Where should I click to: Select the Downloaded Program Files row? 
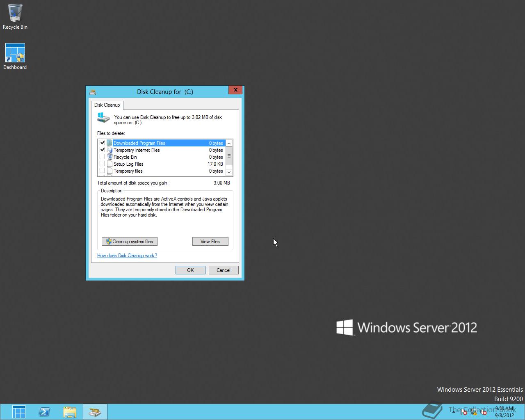(x=162, y=143)
